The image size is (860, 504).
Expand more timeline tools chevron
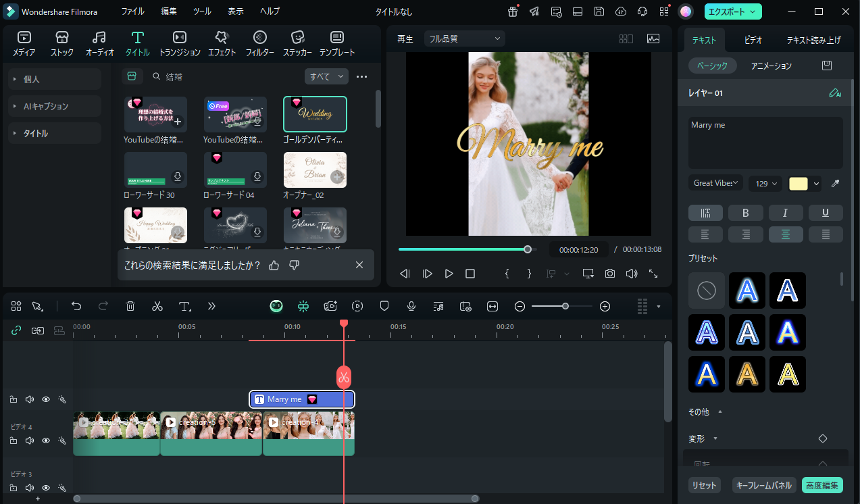(x=211, y=306)
